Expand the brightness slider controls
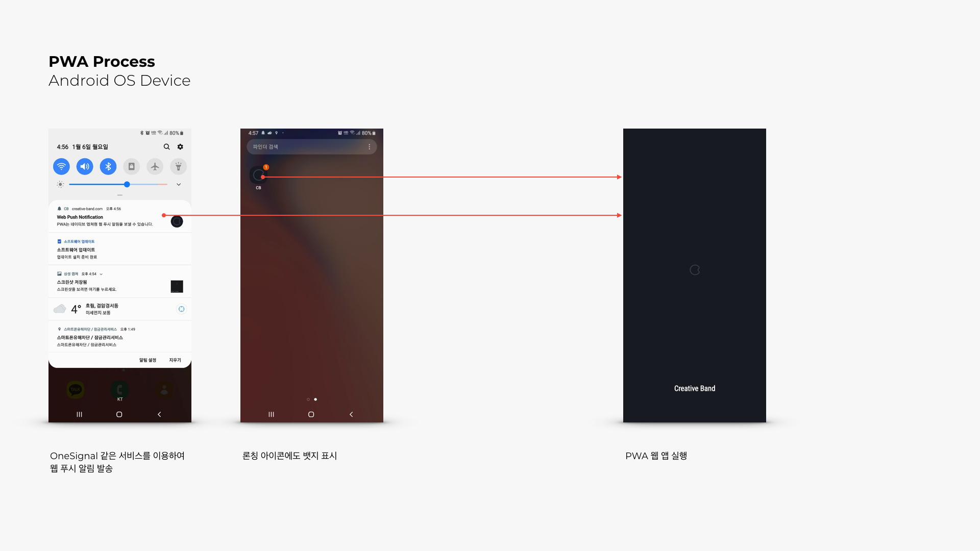This screenshot has height=551, width=980. pos(179,184)
